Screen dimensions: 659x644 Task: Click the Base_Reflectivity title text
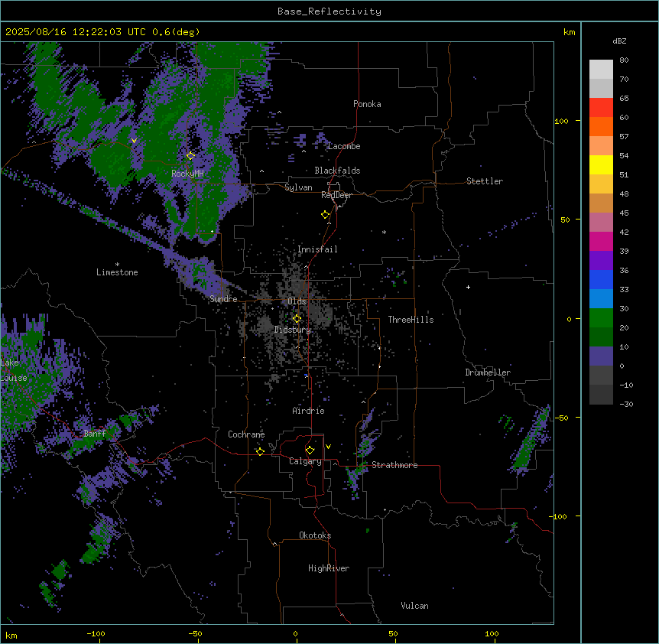click(x=329, y=11)
